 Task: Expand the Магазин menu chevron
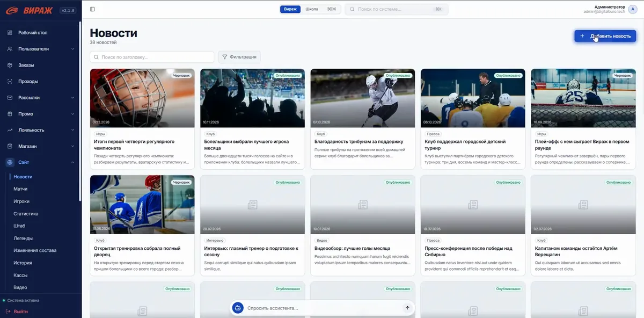(72, 146)
